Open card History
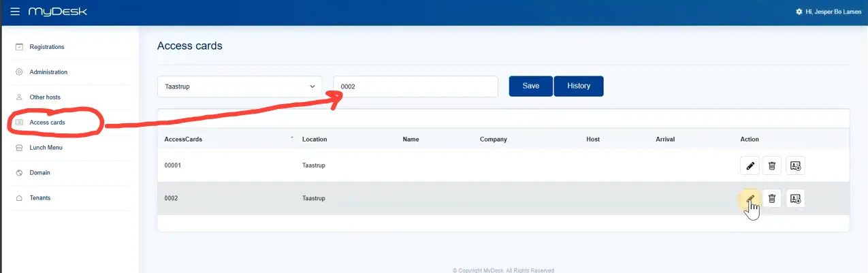This screenshot has height=273, width=868. (579, 86)
